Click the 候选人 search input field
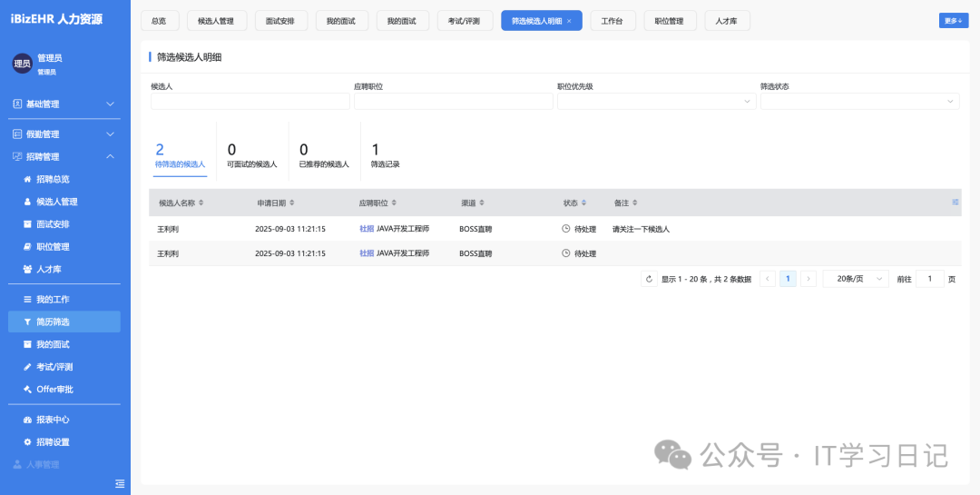The width and height of the screenshot is (980, 495). pyautogui.click(x=250, y=102)
